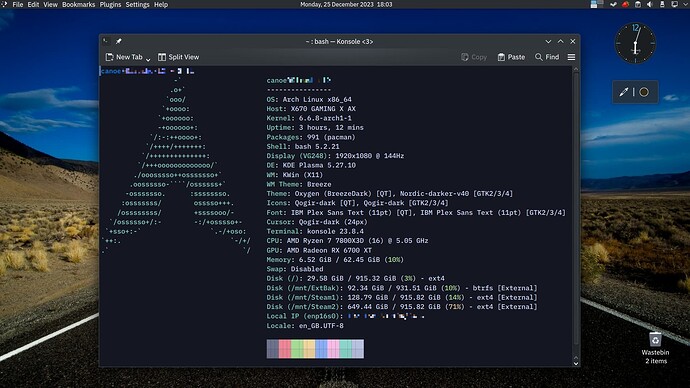The width and height of the screenshot is (690, 388).
Task: Open the display configuration tray icon
Action: [x=674, y=4]
